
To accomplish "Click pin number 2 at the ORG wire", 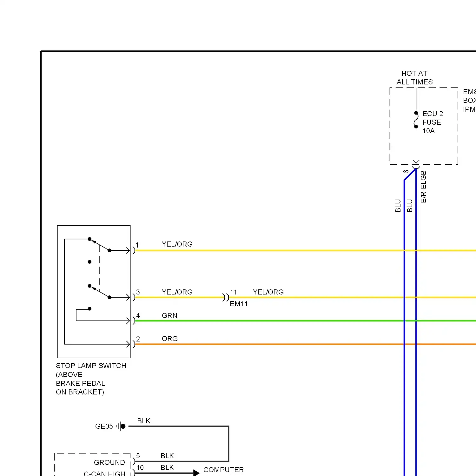I will coord(138,339).
